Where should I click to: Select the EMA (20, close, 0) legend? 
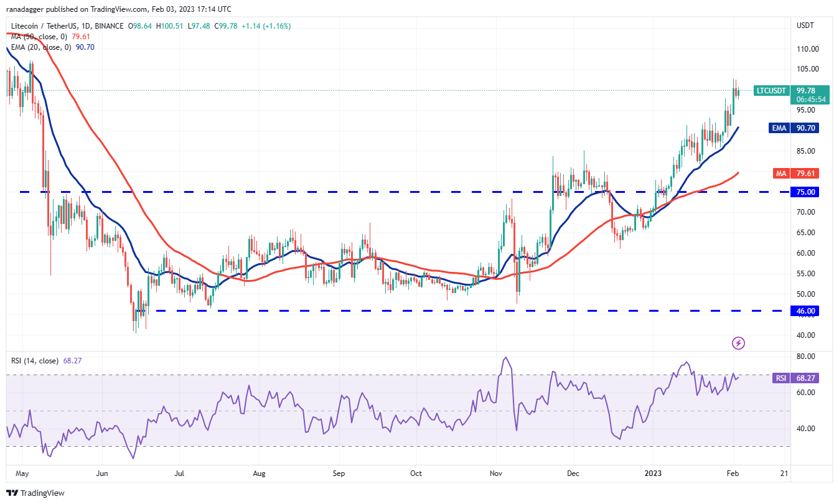[x=42, y=47]
